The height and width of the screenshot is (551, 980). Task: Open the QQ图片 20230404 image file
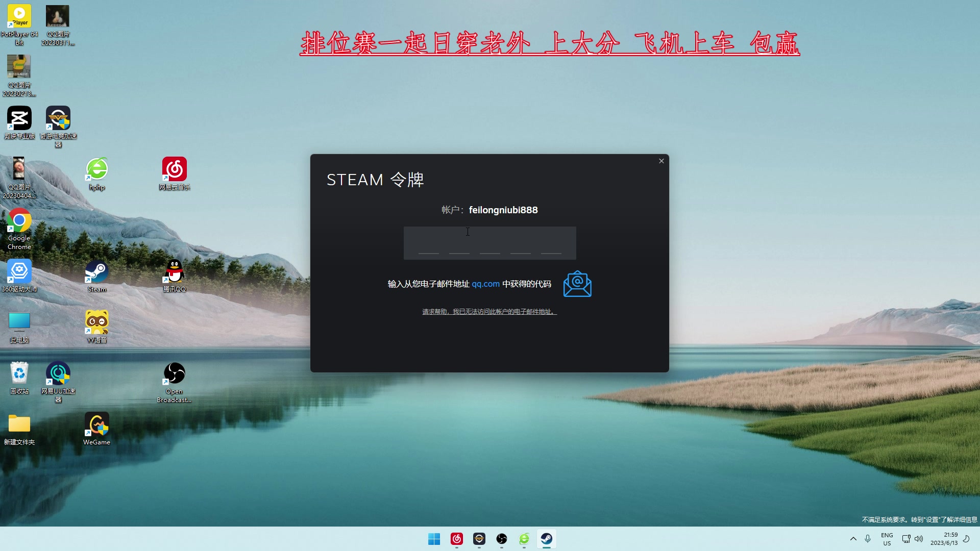19,178
